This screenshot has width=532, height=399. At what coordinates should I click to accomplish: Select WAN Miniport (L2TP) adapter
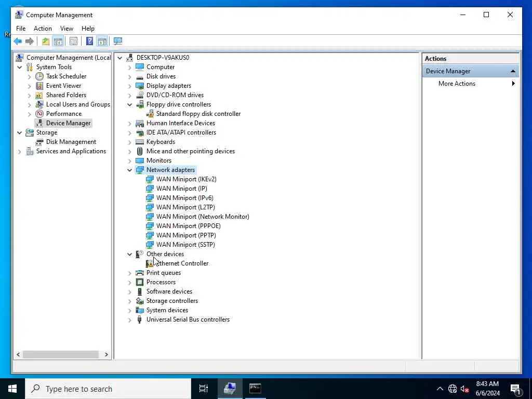click(x=185, y=207)
